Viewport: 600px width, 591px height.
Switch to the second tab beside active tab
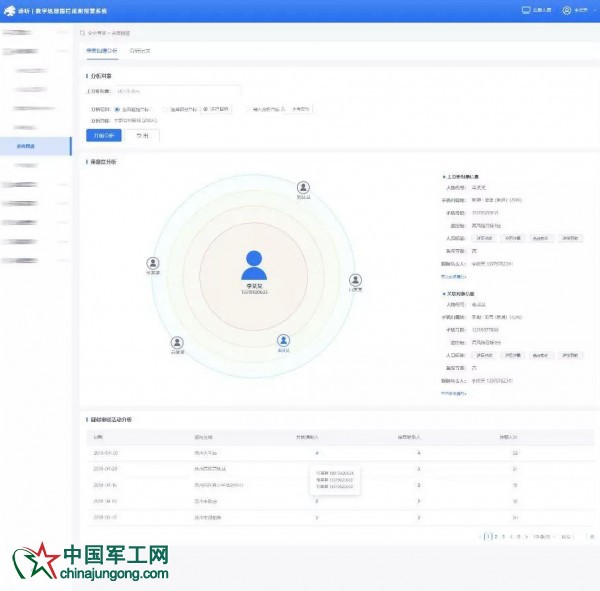[x=140, y=50]
